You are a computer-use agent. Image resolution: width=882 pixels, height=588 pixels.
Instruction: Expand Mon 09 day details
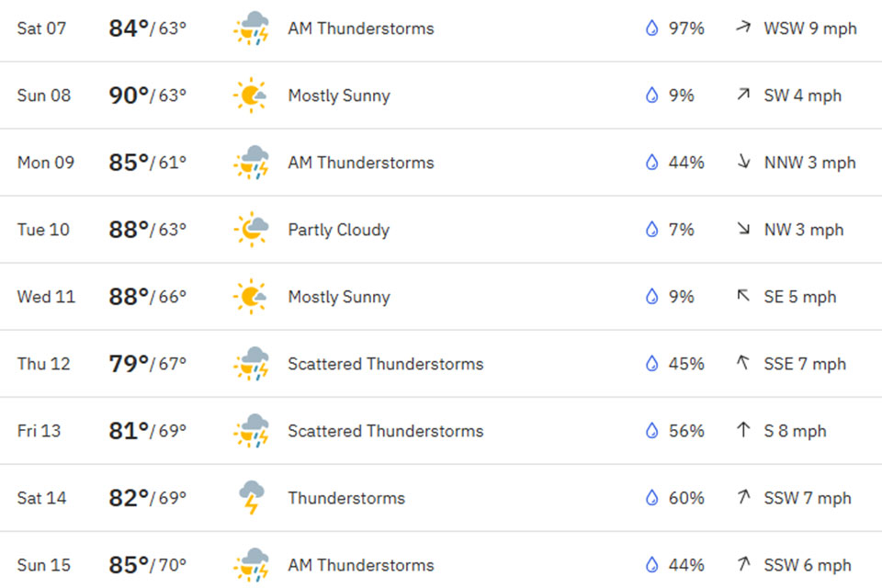pyautogui.click(x=441, y=163)
